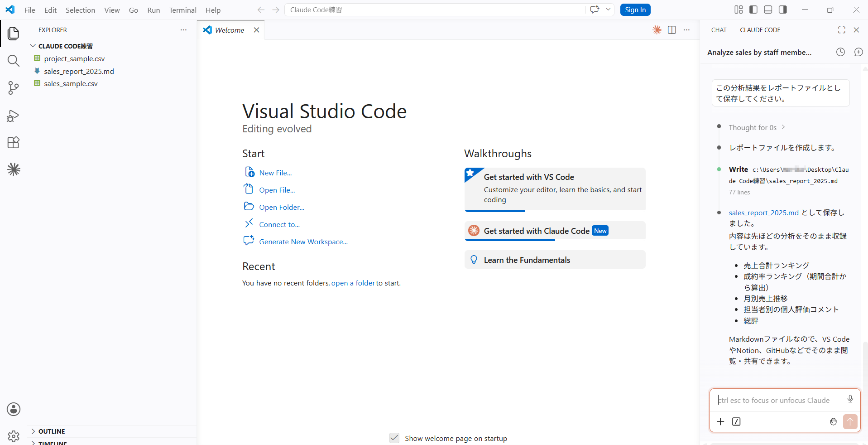The width and height of the screenshot is (868, 445).
Task: Open Get started with VS Code walkthrough
Action: pyautogui.click(x=555, y=189)
